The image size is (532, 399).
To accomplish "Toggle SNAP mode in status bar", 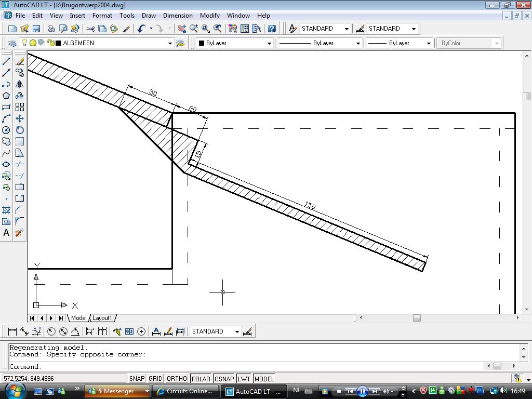I will (137, 379).
